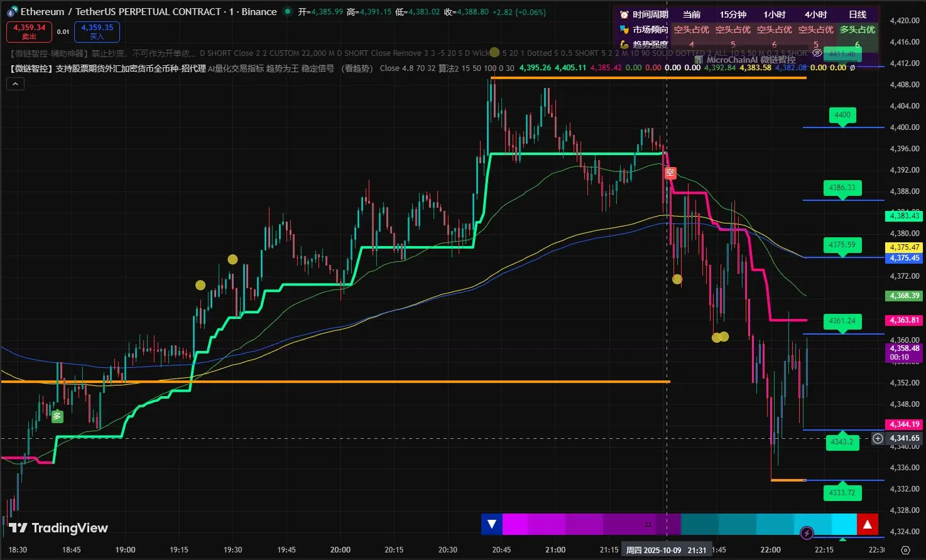Click the yellow 4,375.47 price scale label
926x560 pixels.
(x=904, y=247)
